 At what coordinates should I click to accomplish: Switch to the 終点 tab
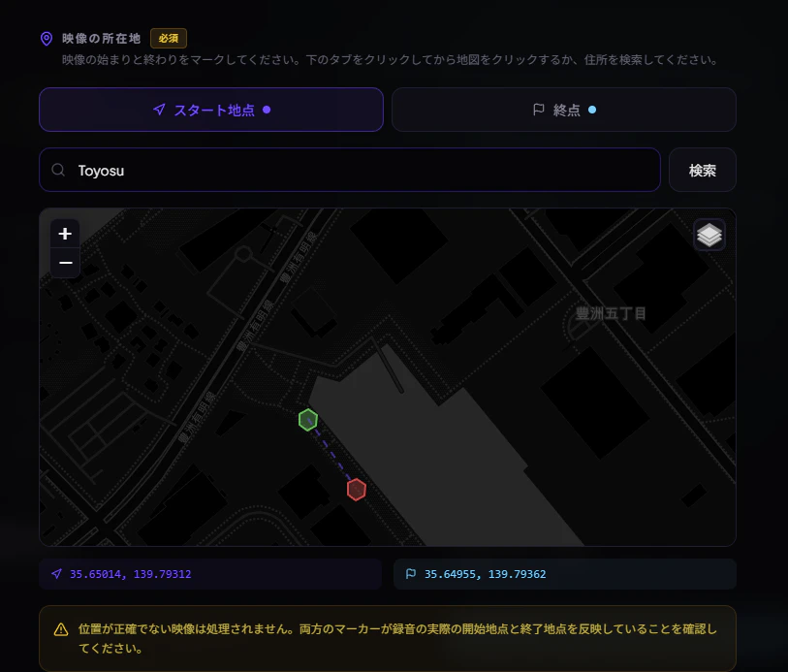[564, 110]
